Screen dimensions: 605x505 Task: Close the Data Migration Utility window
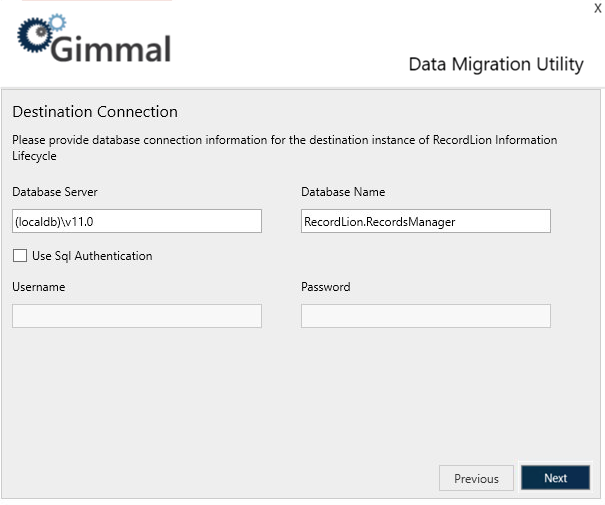[597, 8]
